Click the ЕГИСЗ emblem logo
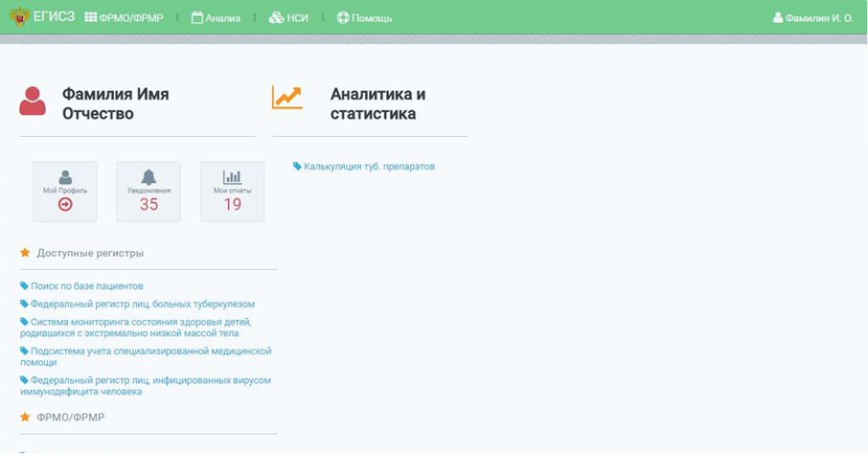This screenshot has width=868, height=454. [x=19, y=17]
